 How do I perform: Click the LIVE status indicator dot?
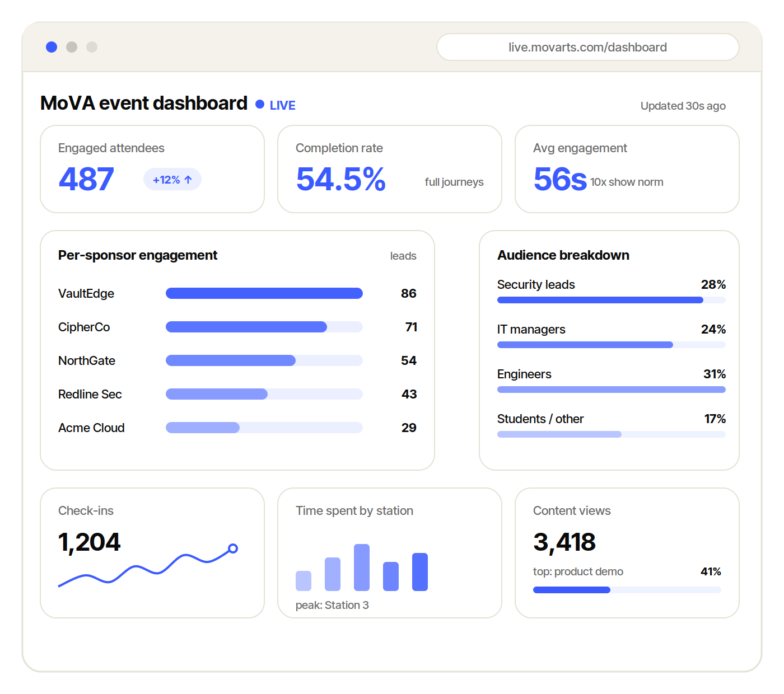coord(260,104)
